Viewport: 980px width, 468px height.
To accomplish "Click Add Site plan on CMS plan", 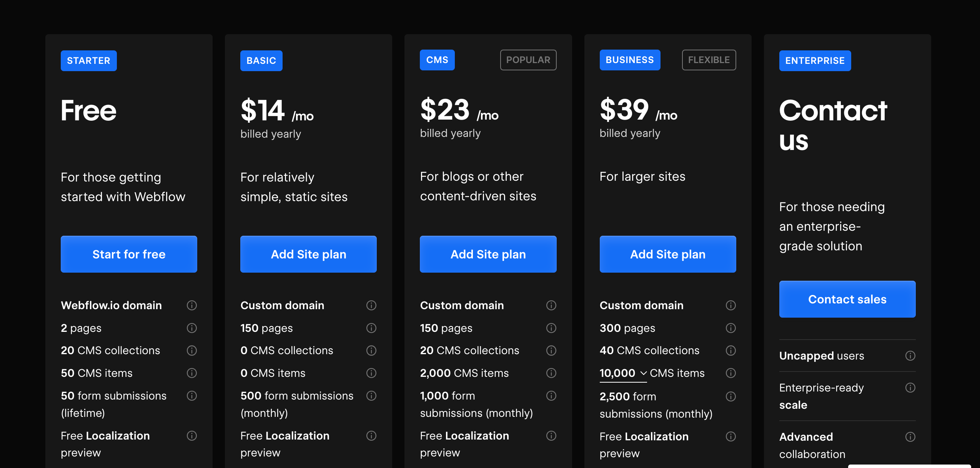I will click(x=488, y=254).
